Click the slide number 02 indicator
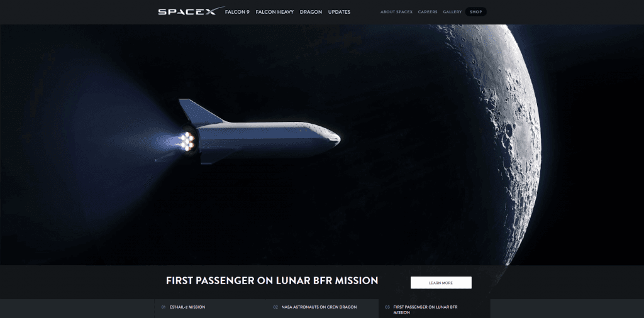This screenshot has height=318, width=644. [275, 307]
